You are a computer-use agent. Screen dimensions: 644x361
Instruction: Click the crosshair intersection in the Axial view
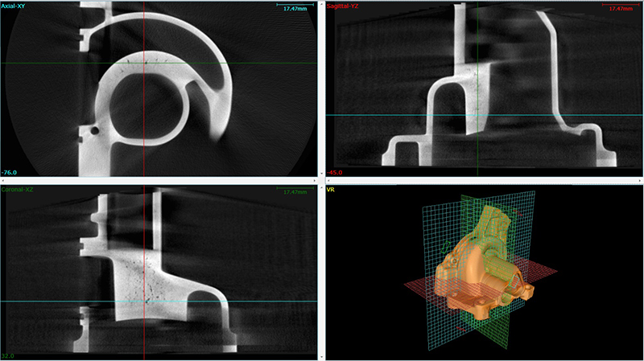(x=143, y=63)
